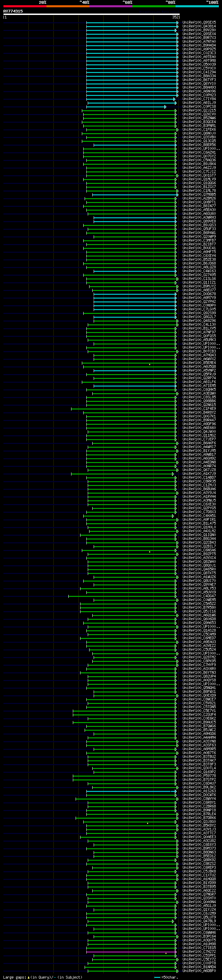Open hit UniRef100_A3WRH3
This screenshot has height=980, width=222.
pyautogui.click(x=199, y=217)
